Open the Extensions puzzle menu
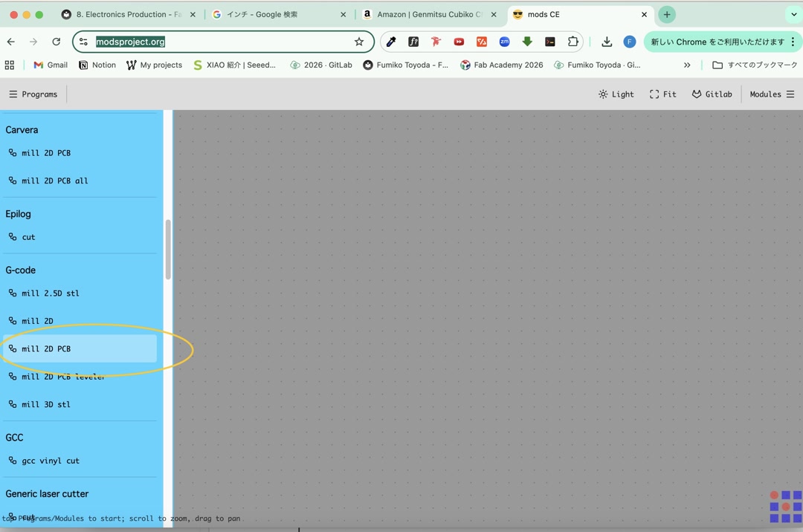The height and width of the screenshot is (532, 803). point(573,42)
